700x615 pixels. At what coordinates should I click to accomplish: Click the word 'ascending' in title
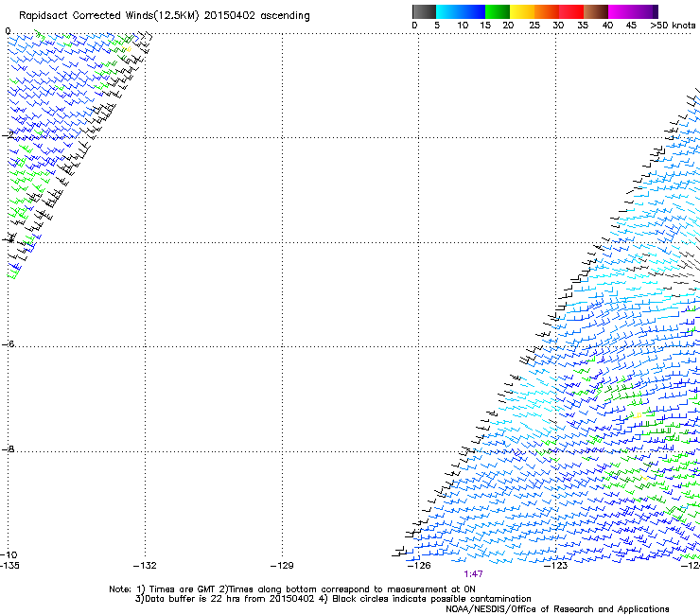coord(285,16)
